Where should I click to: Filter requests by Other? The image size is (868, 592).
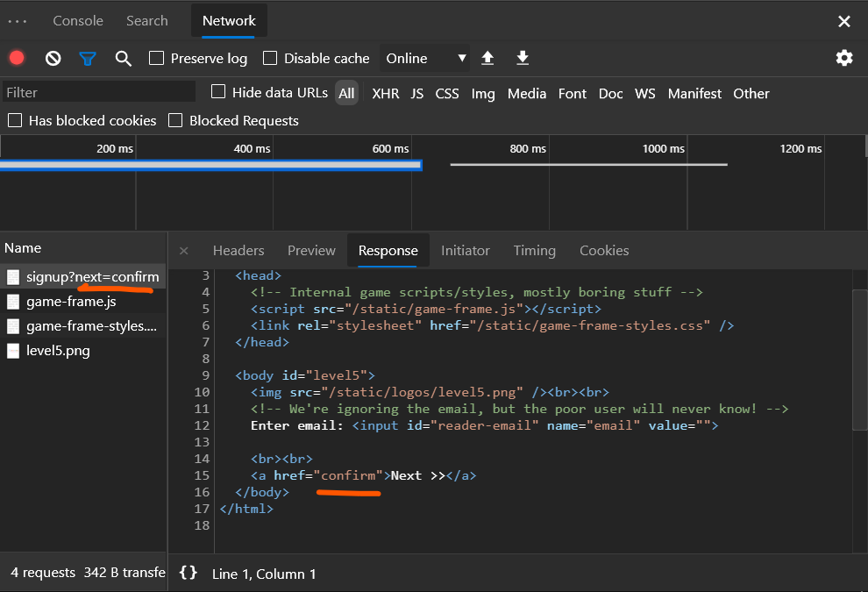point(751,94)
